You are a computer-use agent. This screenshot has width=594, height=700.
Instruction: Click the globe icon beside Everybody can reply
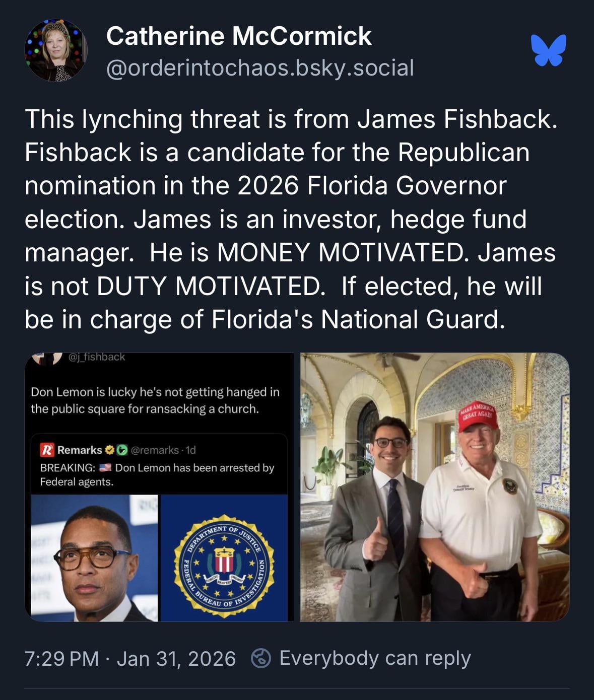pos(261,658)
